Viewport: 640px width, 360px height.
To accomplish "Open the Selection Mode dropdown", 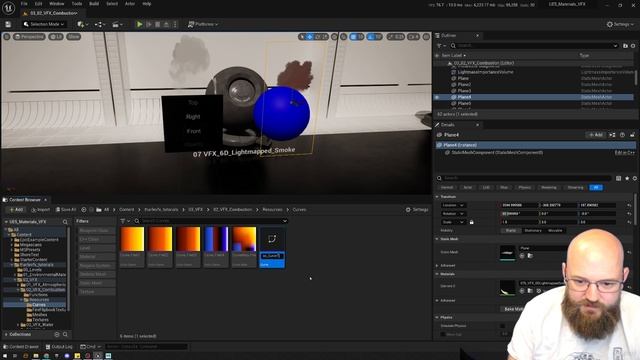I will [44, 24].
